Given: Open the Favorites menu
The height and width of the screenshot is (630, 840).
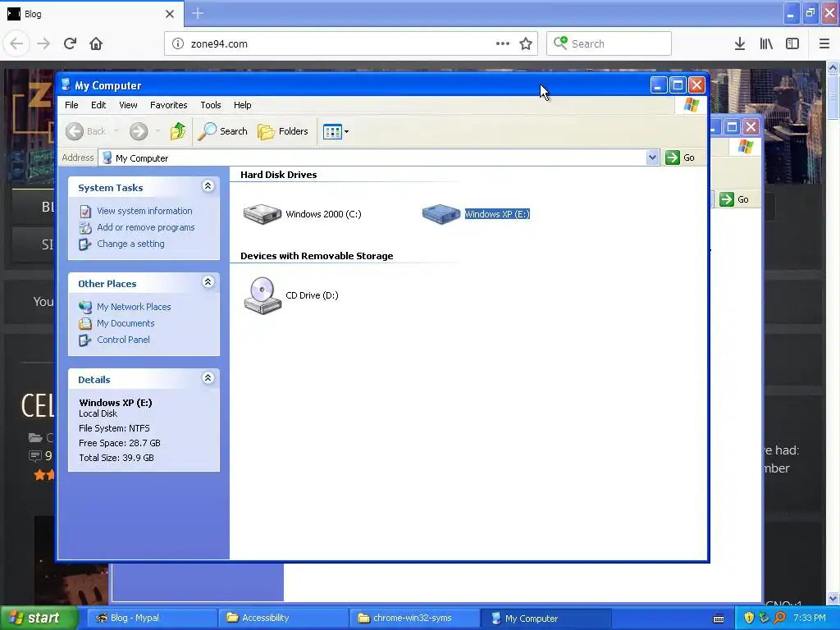Looking at the screenshot, I should (169, 105).
